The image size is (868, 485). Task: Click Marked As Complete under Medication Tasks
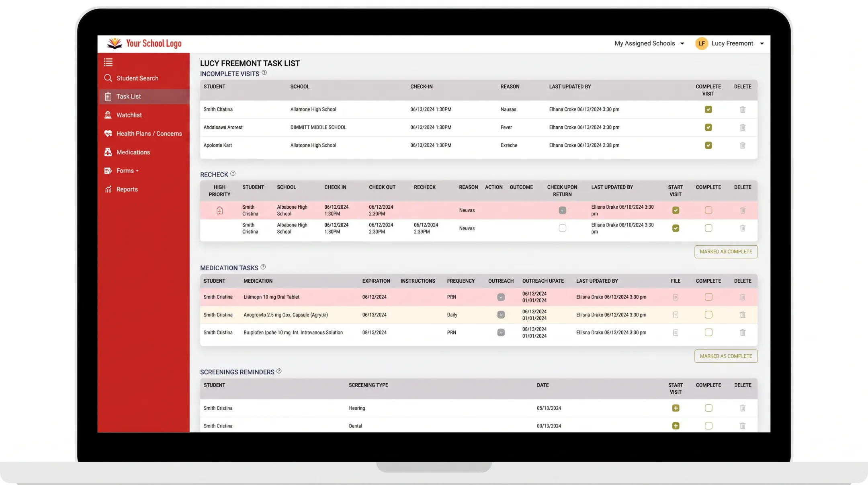(x=726, y=356)
